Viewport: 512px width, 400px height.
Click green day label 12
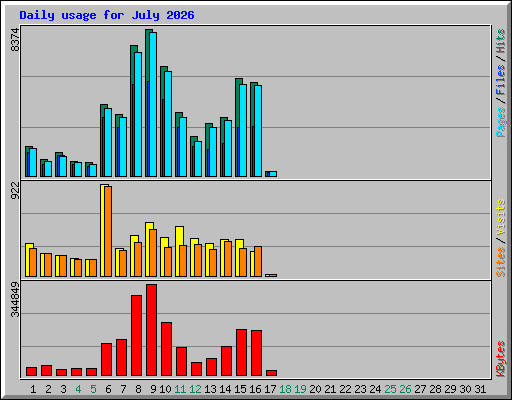click(x=195, y=389)
